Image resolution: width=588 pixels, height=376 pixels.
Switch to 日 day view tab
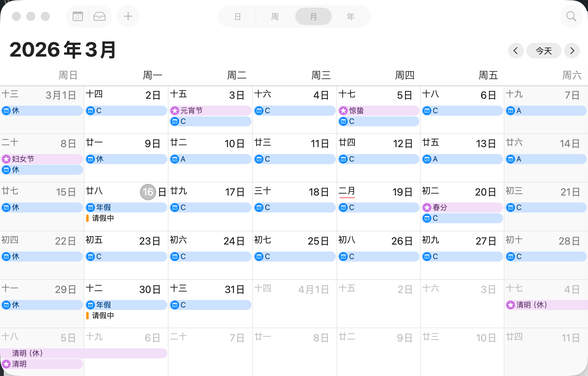pyautogui.click(x=238, y=17)
